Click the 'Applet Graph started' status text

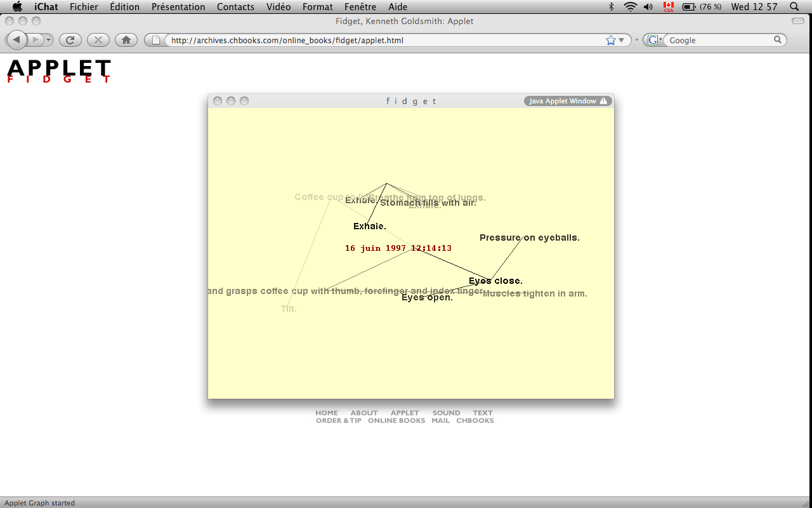(39, 503)
